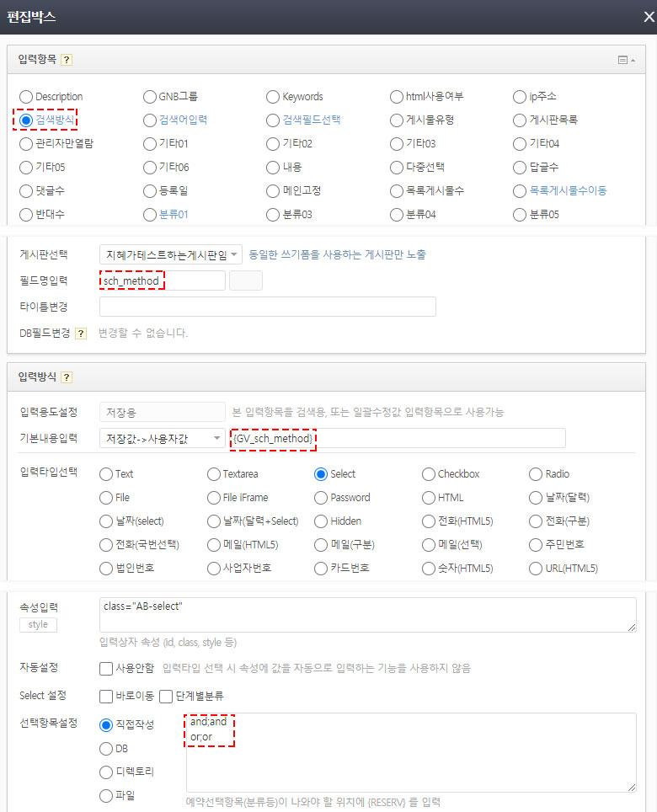This screenshot has width=657, height=812.
Task: Enable the 사용안함 auto-setting checkbox
Action: pos(106,669)
